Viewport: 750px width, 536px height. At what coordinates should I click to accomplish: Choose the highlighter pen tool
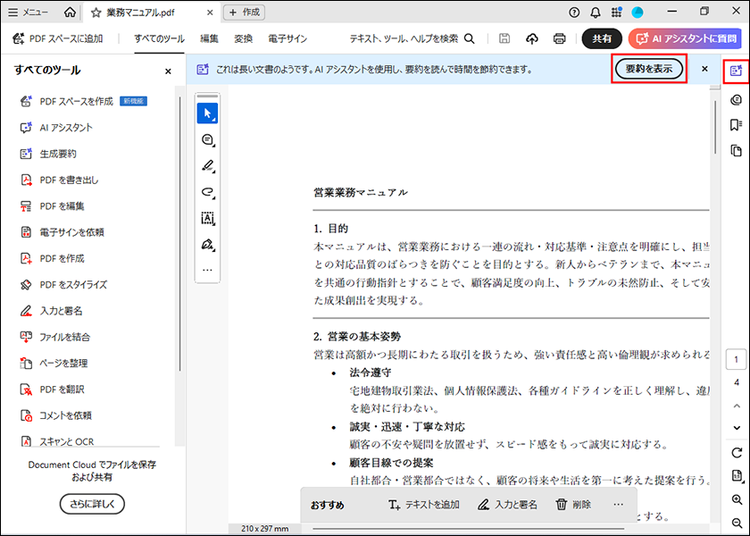click(208, 165)
